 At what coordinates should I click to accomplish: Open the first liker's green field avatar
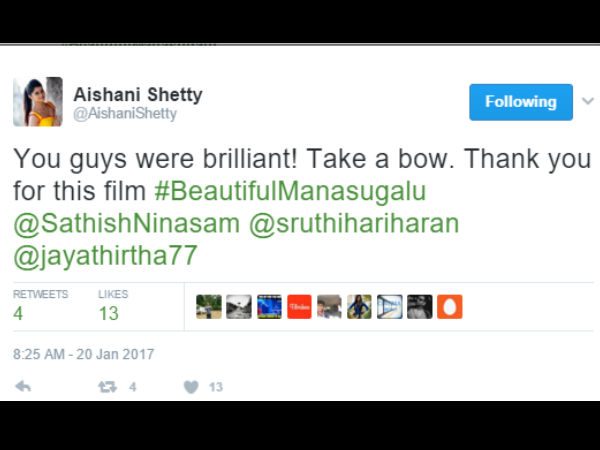coord(209,307)
